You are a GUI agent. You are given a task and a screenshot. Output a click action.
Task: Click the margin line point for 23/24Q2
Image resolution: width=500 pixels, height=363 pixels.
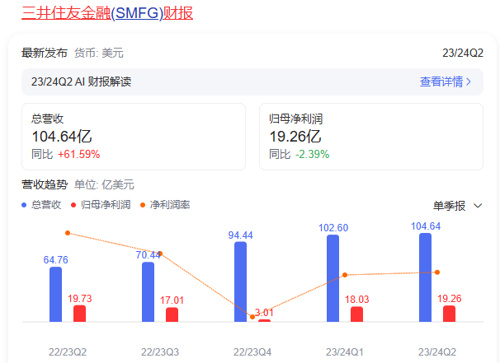pyautogui.click(x=437, y=272)
